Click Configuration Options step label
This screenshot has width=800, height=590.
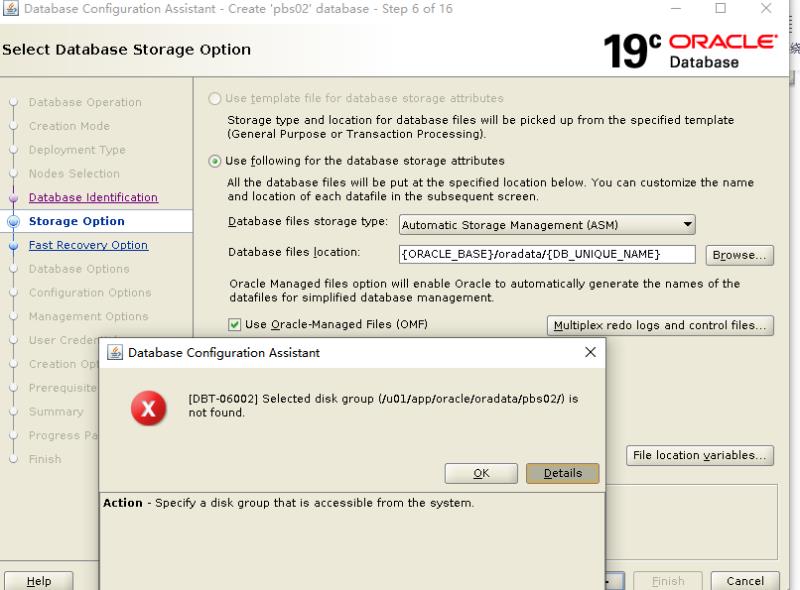(90, 292)
